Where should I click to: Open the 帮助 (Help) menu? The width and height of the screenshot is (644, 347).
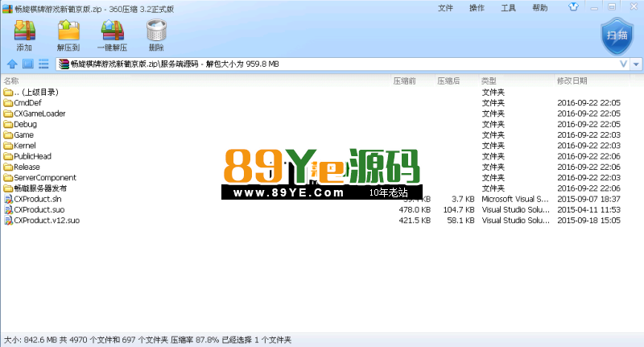click(x=539, y=8)
